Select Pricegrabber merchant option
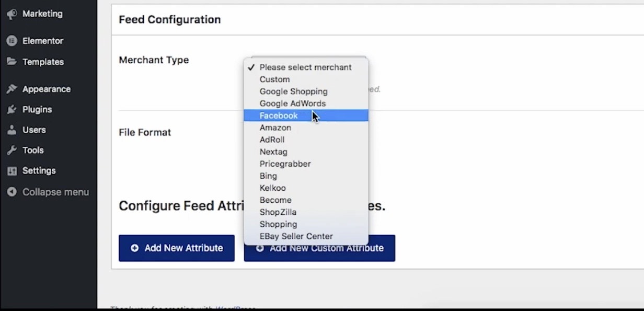 click(306, 164)
